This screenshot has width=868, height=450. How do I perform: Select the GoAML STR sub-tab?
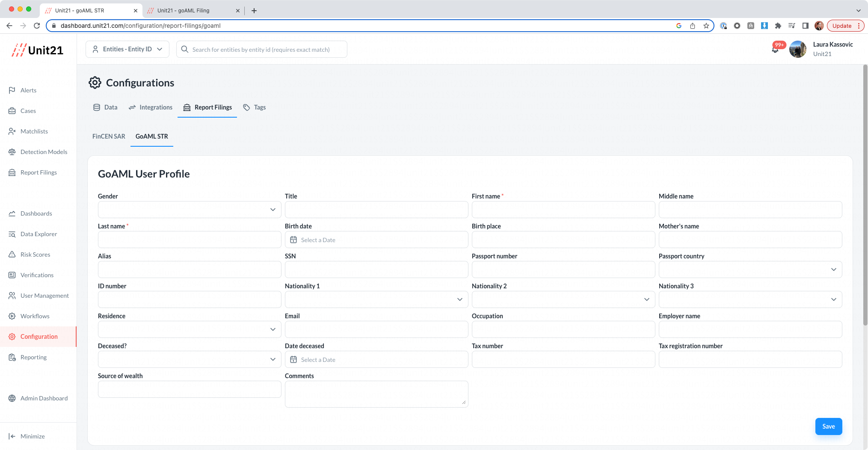[152, 136]
